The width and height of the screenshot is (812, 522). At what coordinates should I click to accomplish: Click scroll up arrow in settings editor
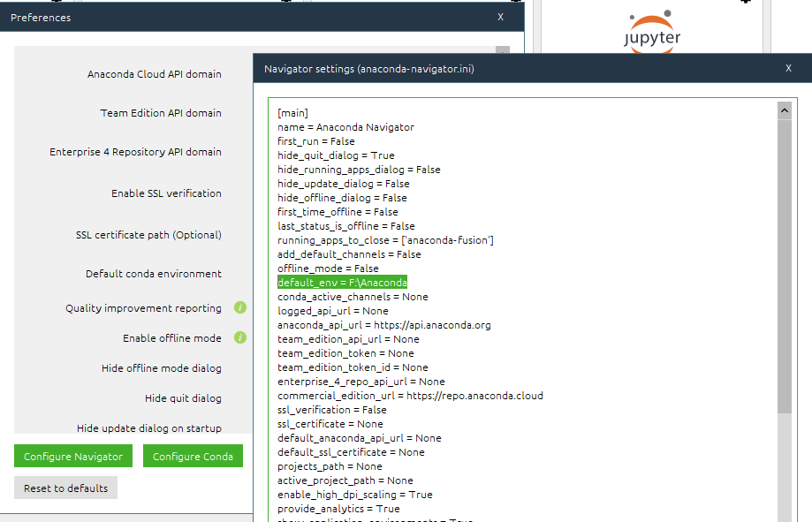[784, 110]
